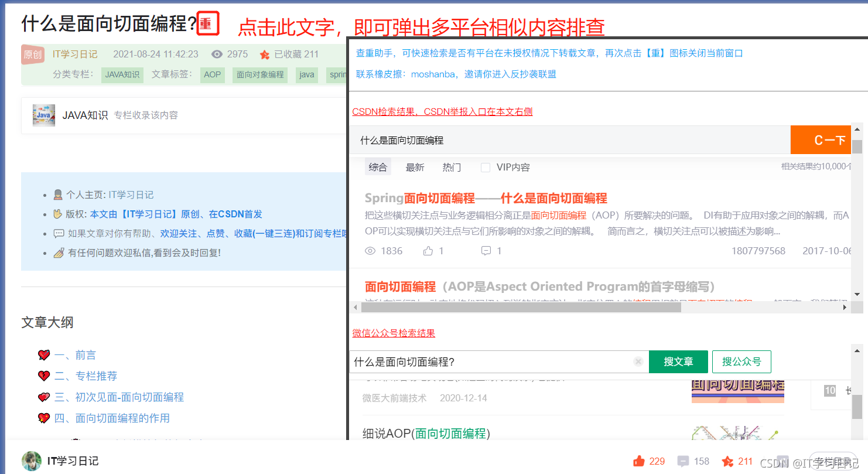
Task: Click the 欢迎关注、点赞、收藏 link
Action: point(254,233)
